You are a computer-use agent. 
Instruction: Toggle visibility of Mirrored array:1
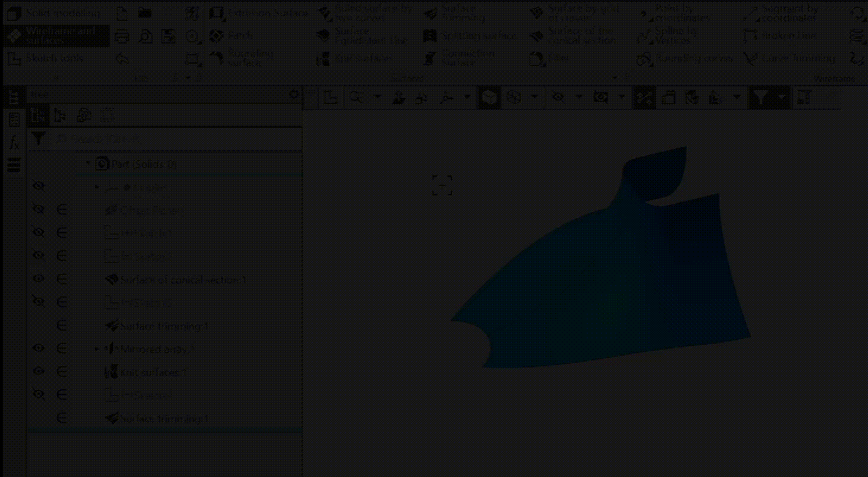39,348
